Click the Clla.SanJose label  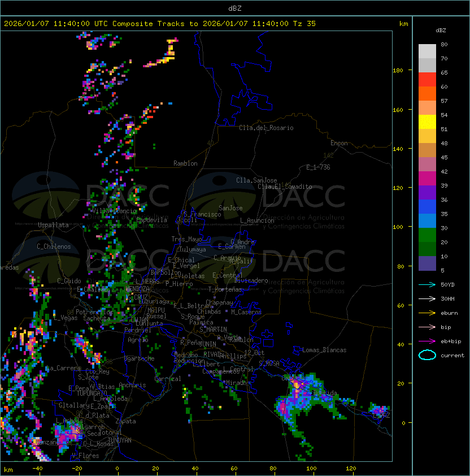256,180
